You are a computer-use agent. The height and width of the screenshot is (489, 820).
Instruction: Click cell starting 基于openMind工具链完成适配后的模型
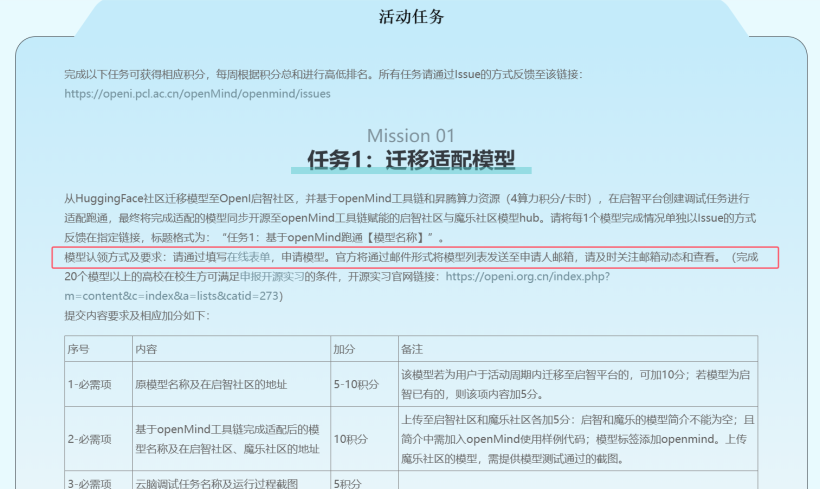[x=231, y=439]
